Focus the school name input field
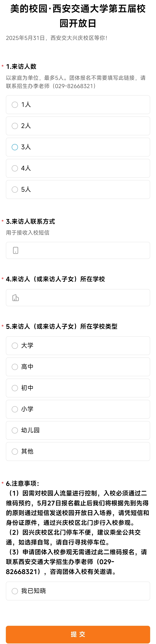This screenshot has width=156, height=644. [78, 298]
